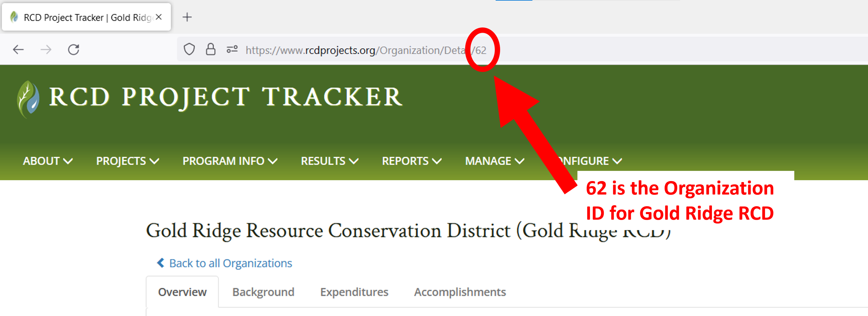The height and width of the screenshot is (316, 868).
Task: Switch to the Expenditures tab
Action: tap(354, 292)
